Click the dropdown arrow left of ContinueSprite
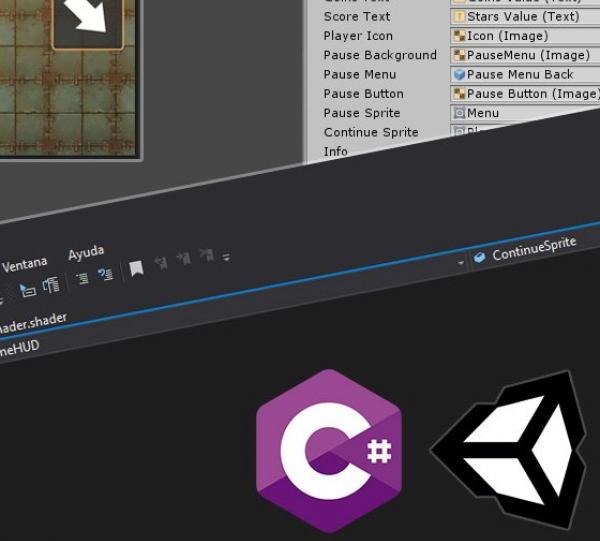 point(461,263)
